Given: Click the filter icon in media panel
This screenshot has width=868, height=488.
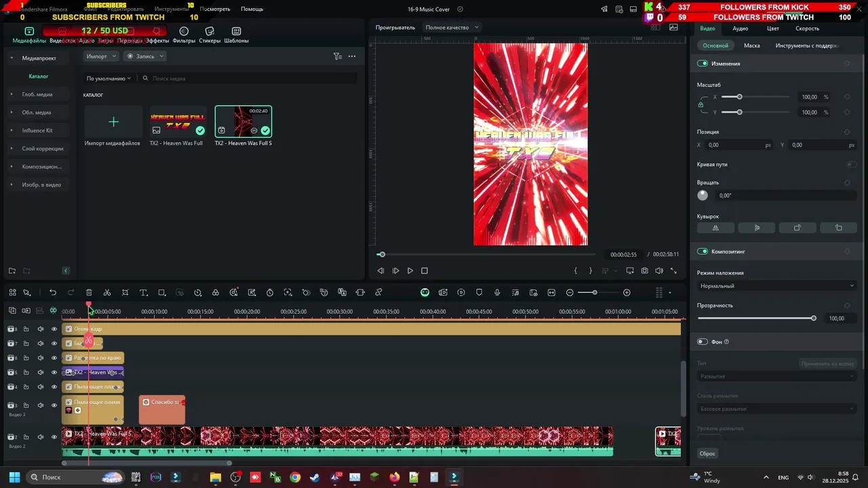Looking at the screenshot, I should tap(337, 56).
